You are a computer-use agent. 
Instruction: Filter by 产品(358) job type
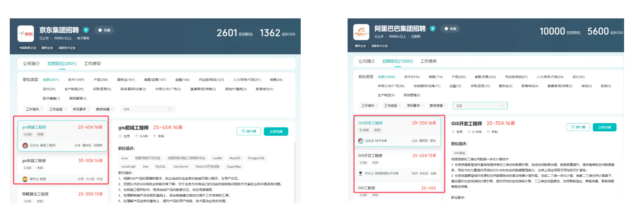[x=101, y=79]
